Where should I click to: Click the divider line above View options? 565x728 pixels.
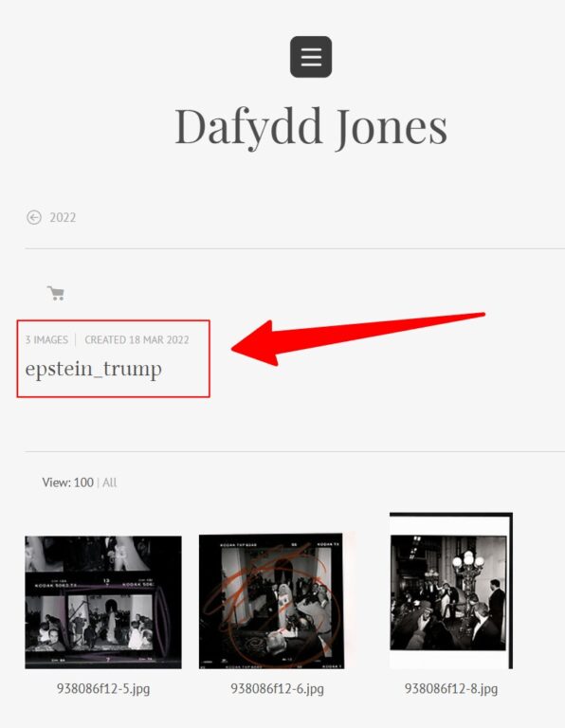(295, 451)
